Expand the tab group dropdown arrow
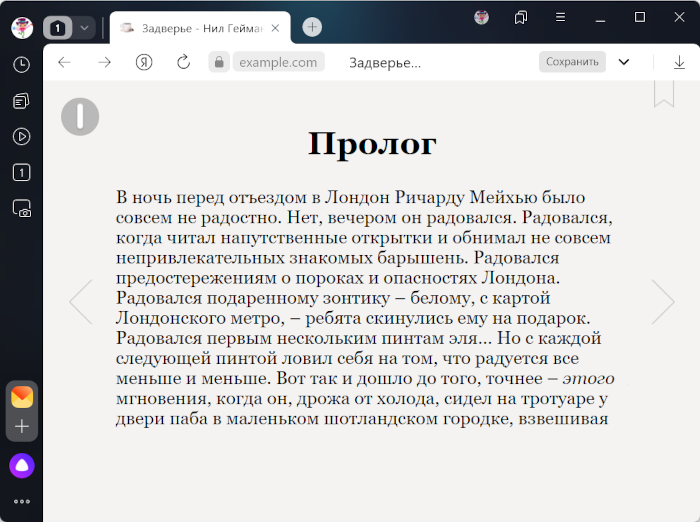700x522 pixels. (x=84, y=28)
